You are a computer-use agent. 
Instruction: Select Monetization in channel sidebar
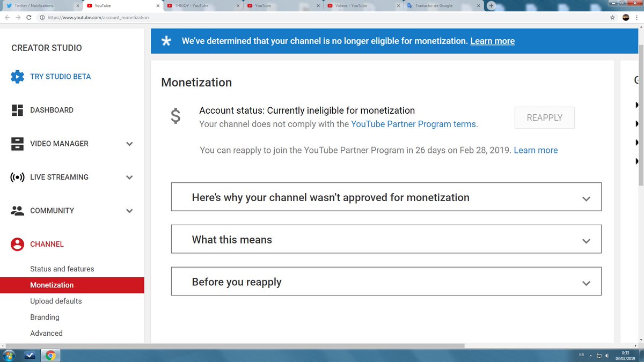(x=72, y=285)
